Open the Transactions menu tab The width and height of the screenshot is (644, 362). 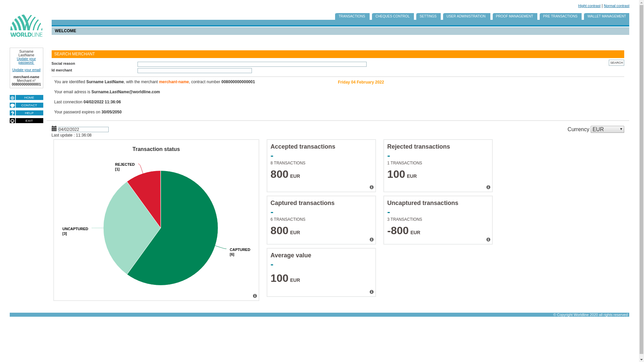352,16
